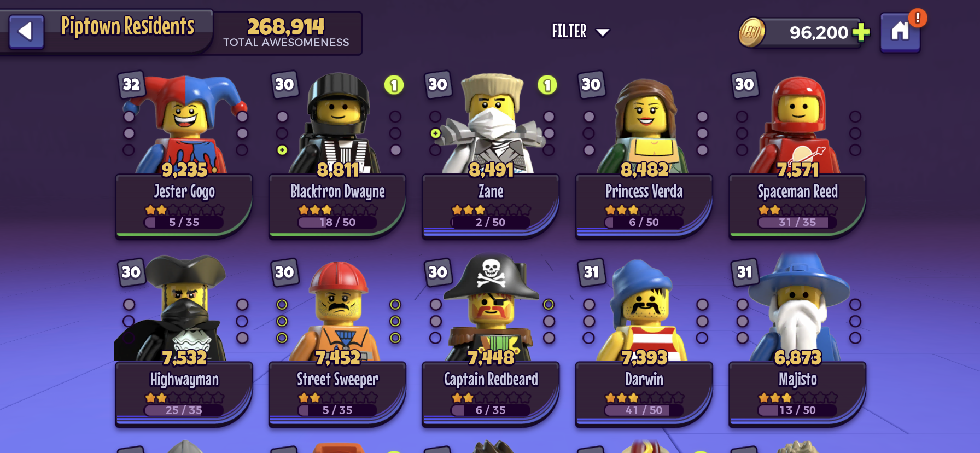
Task: Click the Majisto name plate
Action: pyautogui.click(x=797, y=394)
